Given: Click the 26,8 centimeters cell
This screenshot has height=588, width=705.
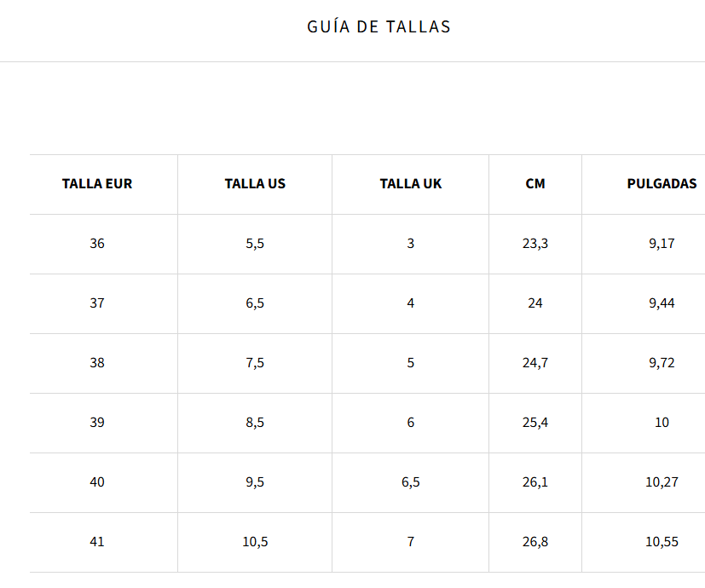Looking at the screenshot, I should (535, 542).
